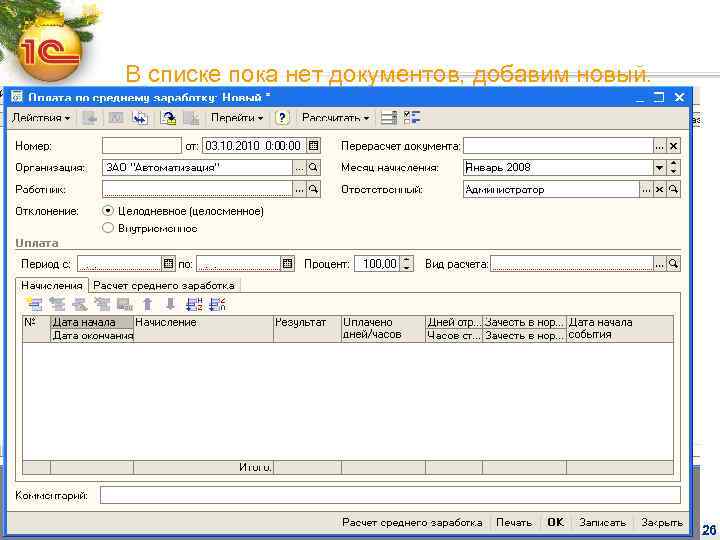The height and width of the screenshot is (540, 720).
Task: Click ellipsis button for Перерасчет документа
Action: coord(659,146)
